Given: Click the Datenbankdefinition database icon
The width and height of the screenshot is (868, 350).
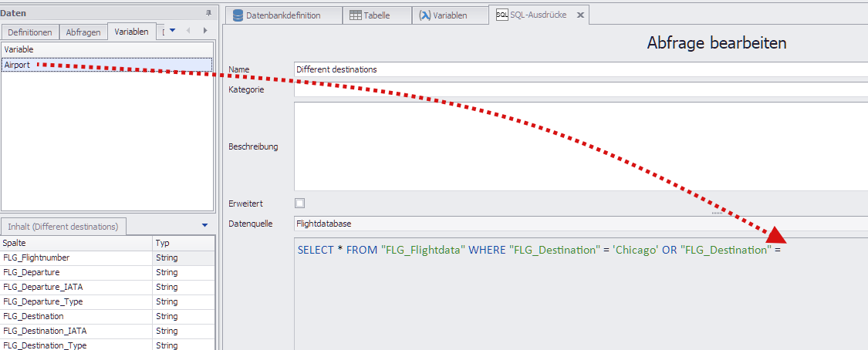Looking at the screenshot, I should tap(238, 15).
